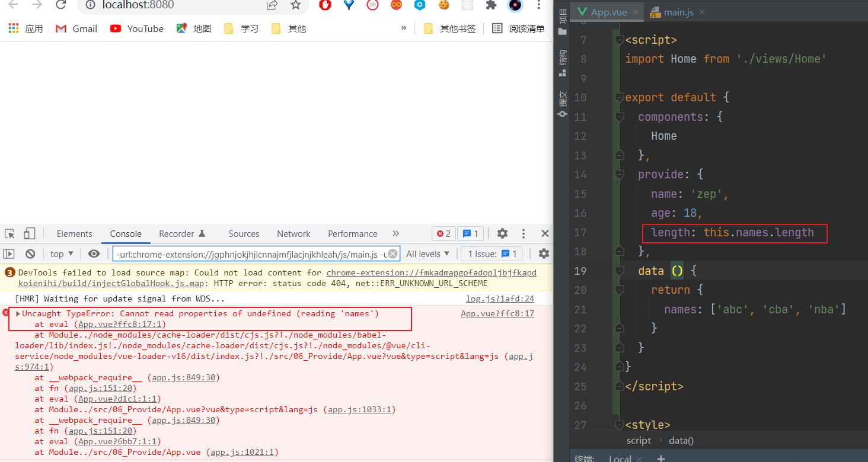This screenshot has width=868, height=462.
Task: Open the Chrome profile avatar
Action: pyautogui.click(x=515, y=5)
